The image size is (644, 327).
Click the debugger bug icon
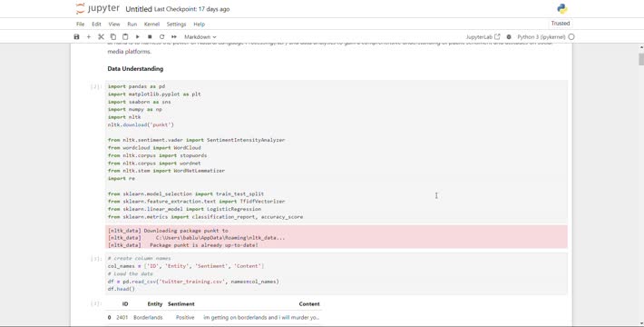[x=509, y=36]
